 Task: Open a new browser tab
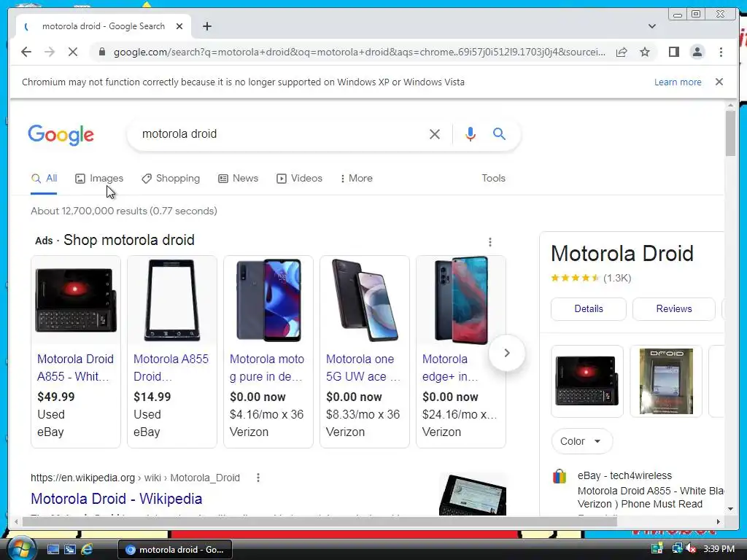click(206, 27)
